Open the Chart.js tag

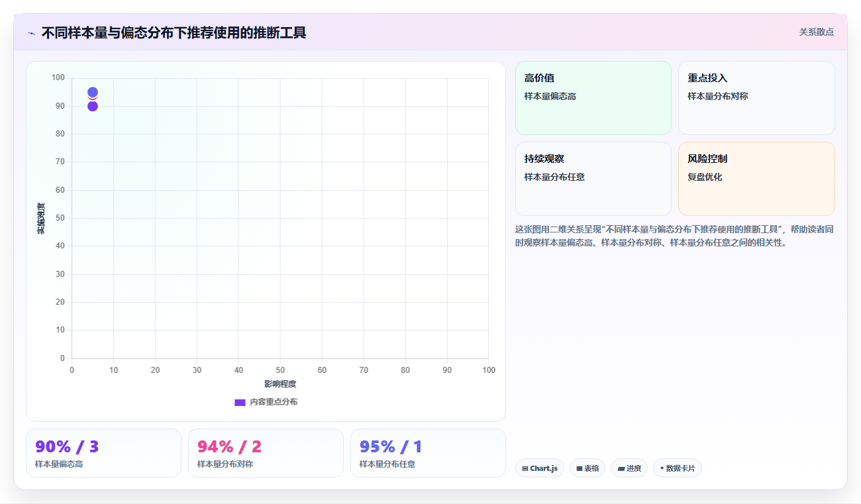[540, 468]
